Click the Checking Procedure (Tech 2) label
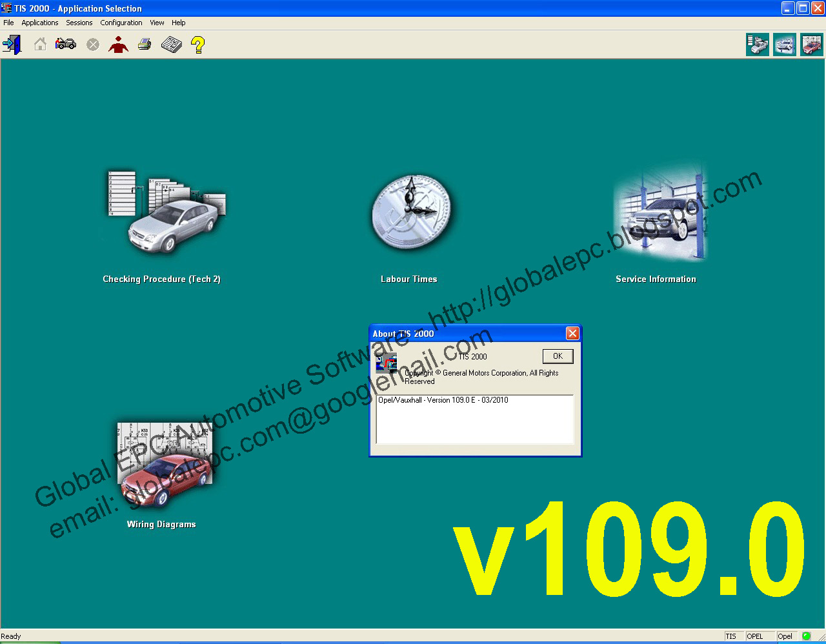Screen dimensions: 826x644 click(x=161, y=279)
